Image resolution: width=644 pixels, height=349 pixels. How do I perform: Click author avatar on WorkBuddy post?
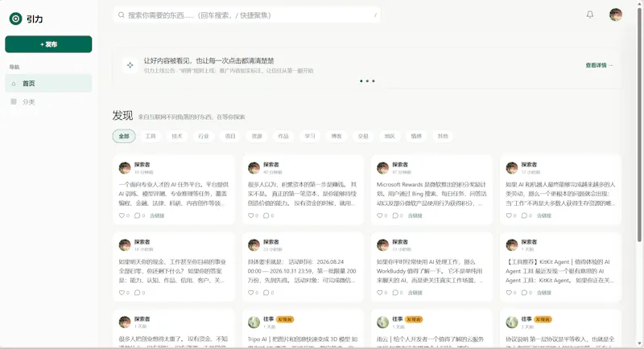(x=383, y=244)
